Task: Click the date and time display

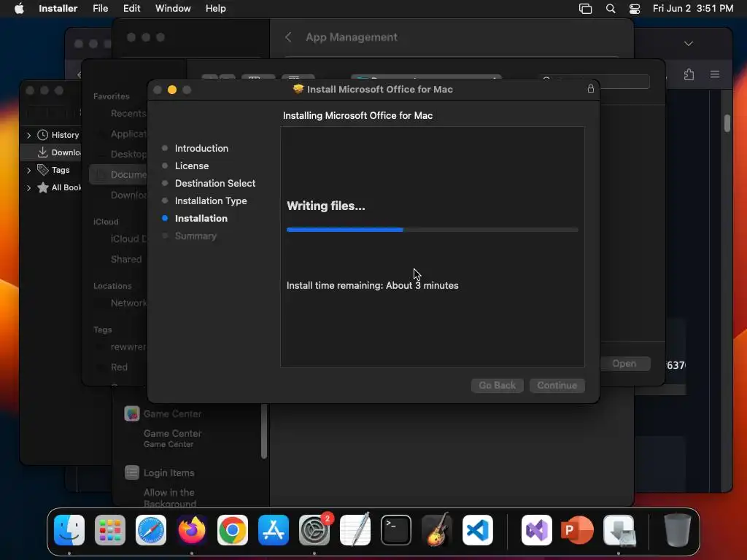Action: 693,9
